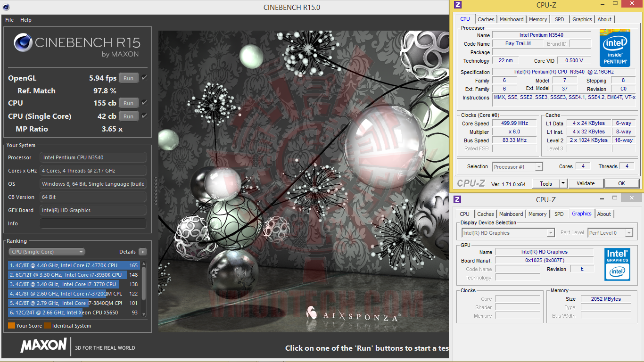This screenshot has width=644, height=362.
Task: Select ranking row Intel Core i7-4770K CPU
Action: [x=74, y=265]
